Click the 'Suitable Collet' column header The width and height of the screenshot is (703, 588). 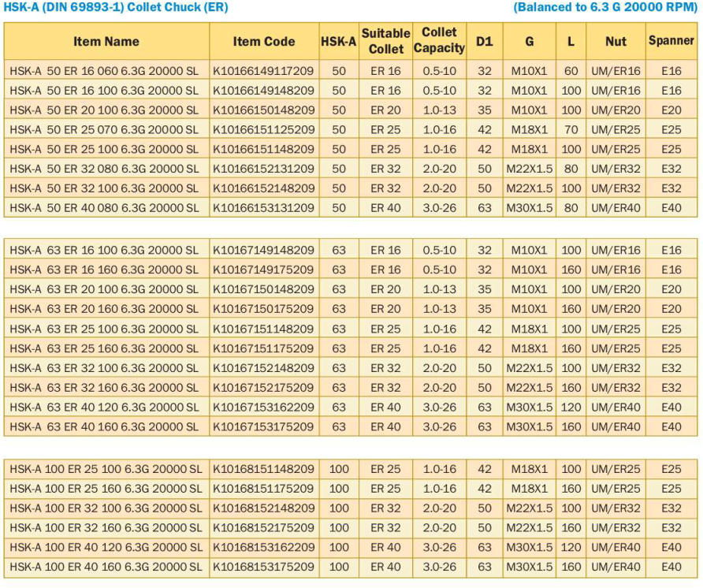pos(385,41)
